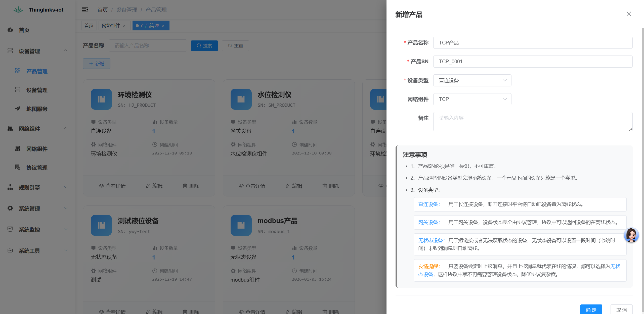Click the 备注 remark text area
Viewport: 644px width, 314px height.
click(533, 121)
